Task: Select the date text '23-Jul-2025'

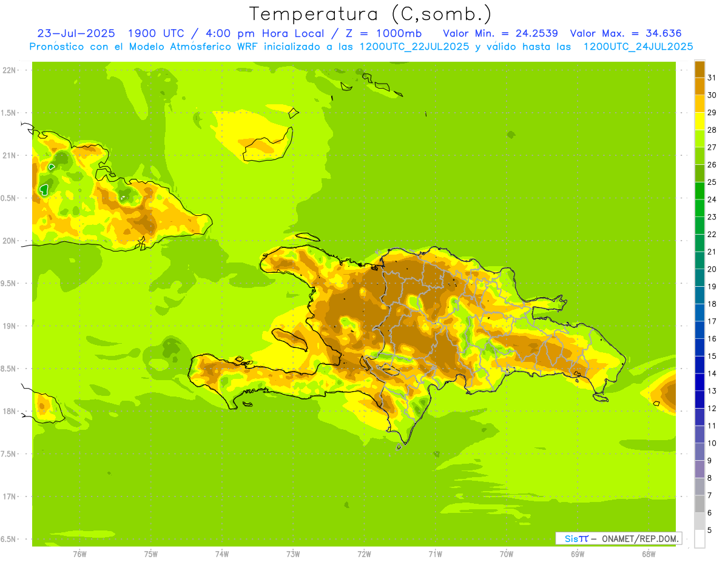Action: pos(77,33)
